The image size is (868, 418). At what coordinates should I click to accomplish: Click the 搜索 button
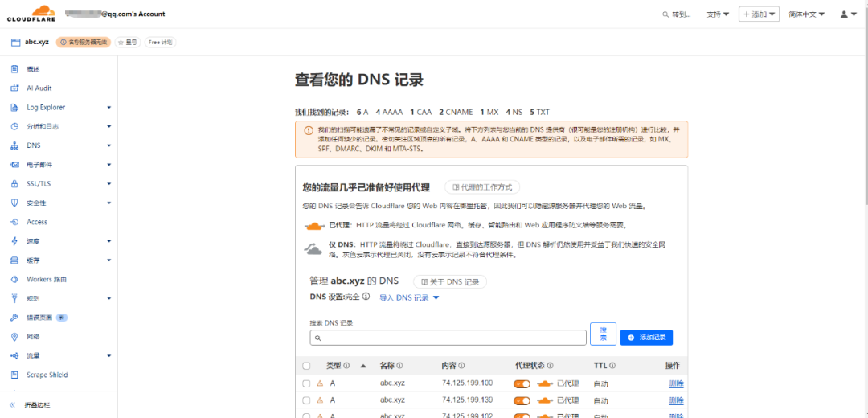(x=604, y=334)
